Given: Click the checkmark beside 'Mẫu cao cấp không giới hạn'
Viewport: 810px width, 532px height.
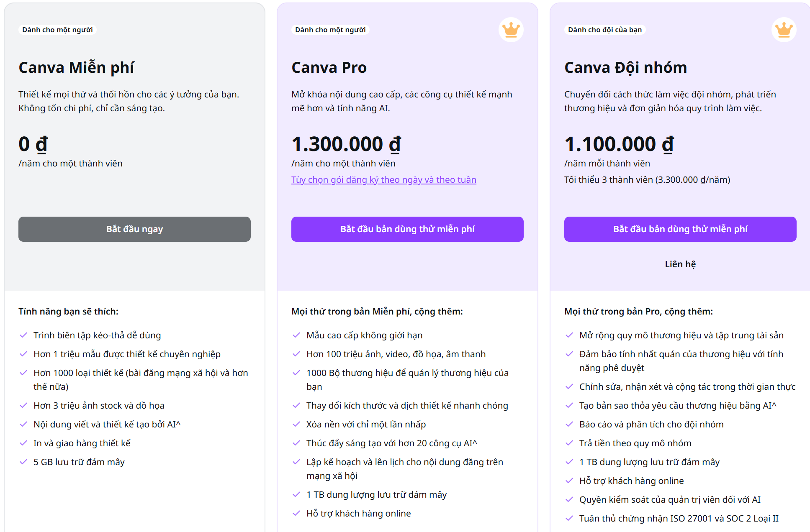Looking at the screenshot, I should pos(296,335).
